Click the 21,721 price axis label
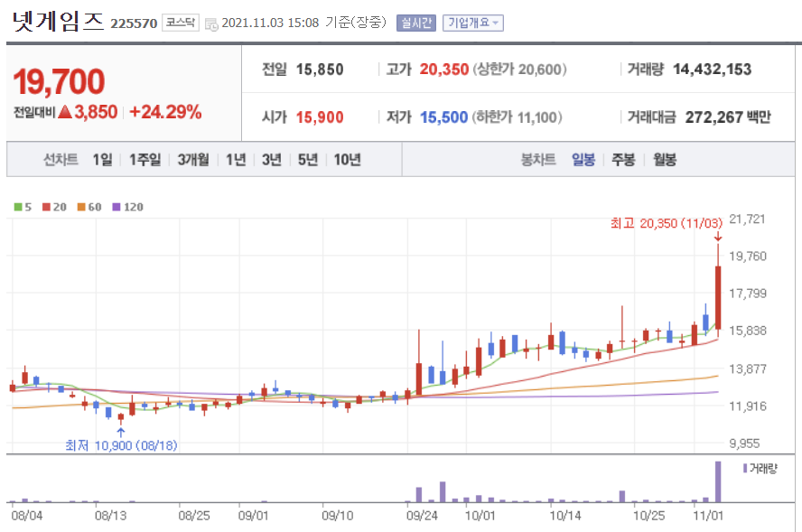802x532 pixels. click(747, 219)
